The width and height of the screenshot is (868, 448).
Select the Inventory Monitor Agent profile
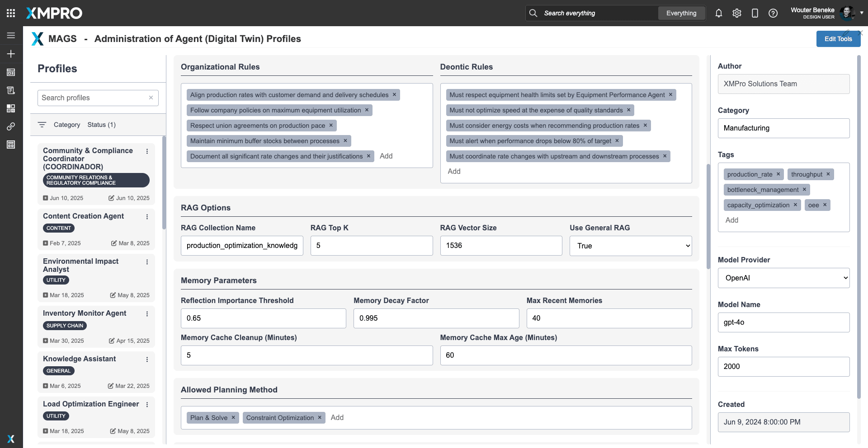tap(85, 313)
